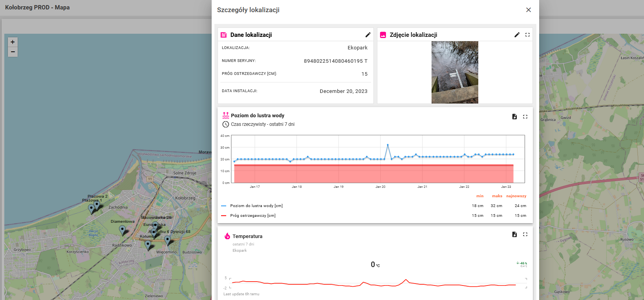Export water level chart data file
The image size is (644, 300).
(x=514, y=116)
